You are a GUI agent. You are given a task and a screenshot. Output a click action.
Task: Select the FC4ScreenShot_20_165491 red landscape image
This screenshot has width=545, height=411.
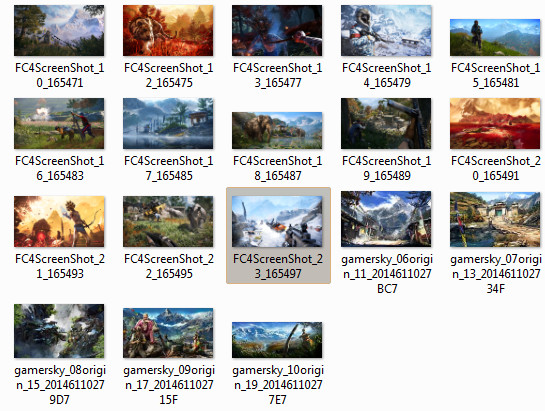[495, 123]
